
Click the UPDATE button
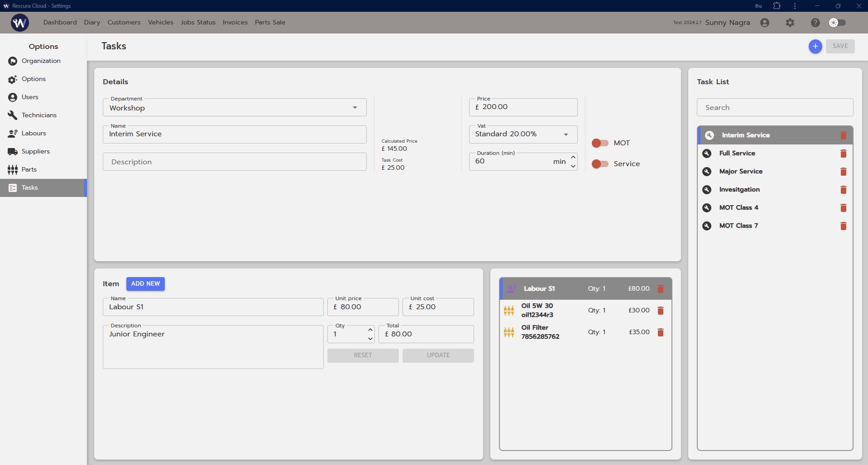pyautogui.click(x=438, y=355)
